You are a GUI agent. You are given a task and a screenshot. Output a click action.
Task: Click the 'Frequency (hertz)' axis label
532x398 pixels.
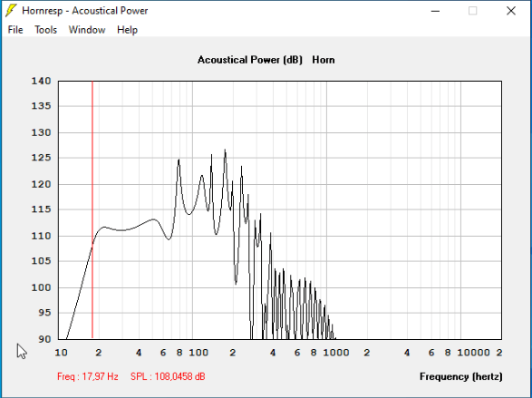[460, 376]
